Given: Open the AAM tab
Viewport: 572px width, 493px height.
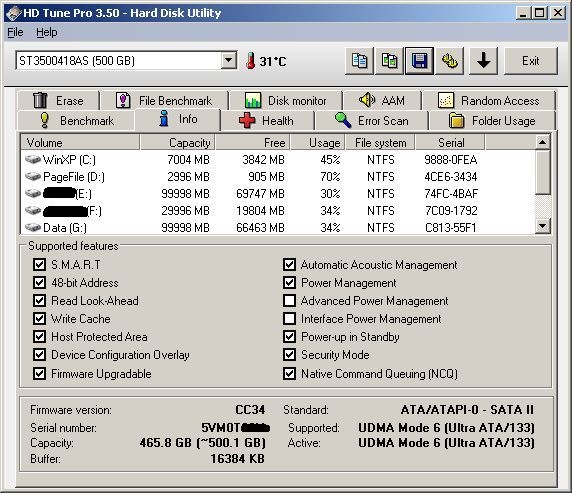Looking at the screenshot, I should click(x=382, y=100).
